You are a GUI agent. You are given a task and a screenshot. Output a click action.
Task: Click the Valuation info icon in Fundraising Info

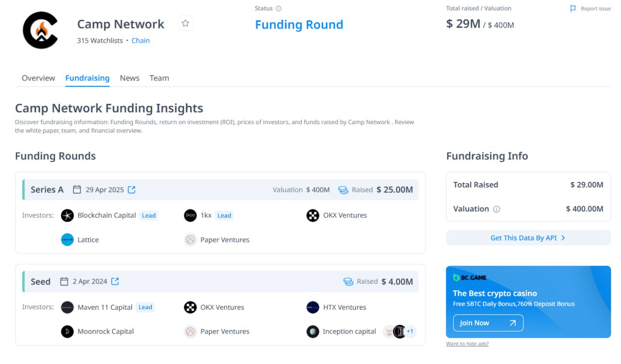tap(496, 209)
